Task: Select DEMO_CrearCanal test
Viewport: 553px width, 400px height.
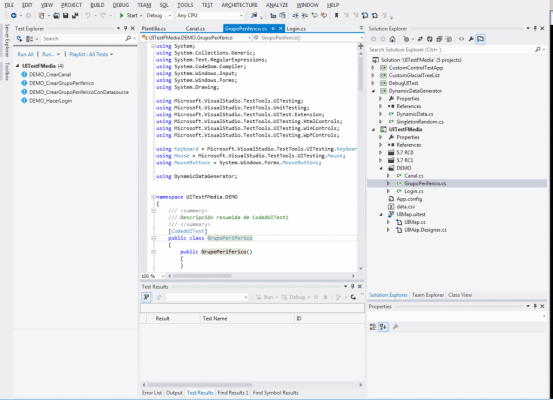Action: pyautogui.click(x=50, y=74)
